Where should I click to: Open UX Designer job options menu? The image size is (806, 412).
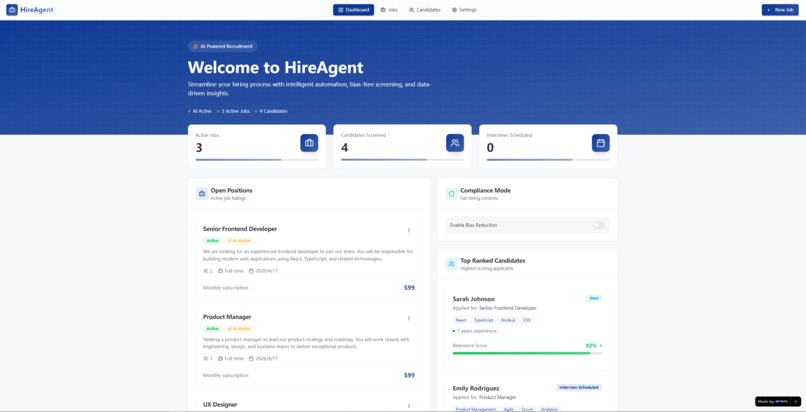click(x=409, y=406)
